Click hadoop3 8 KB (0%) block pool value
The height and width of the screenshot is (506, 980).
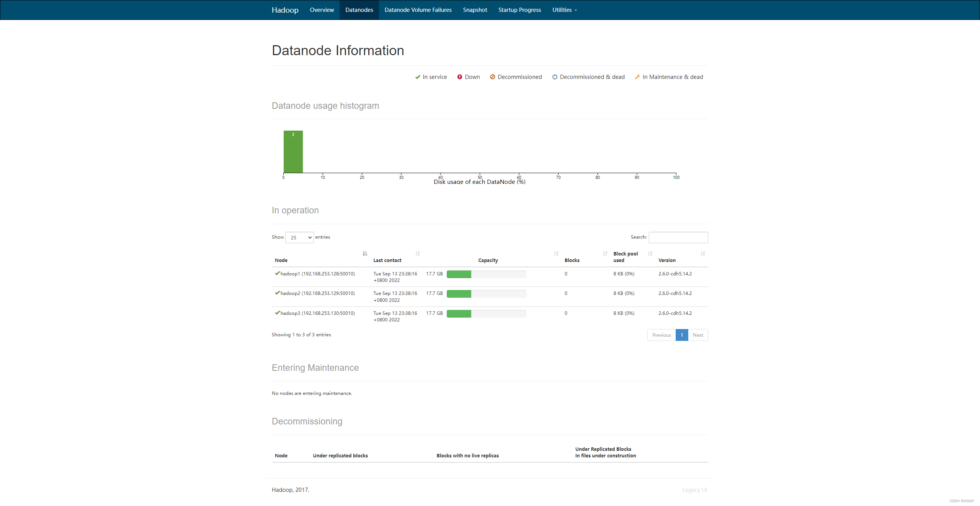point(624,313)
